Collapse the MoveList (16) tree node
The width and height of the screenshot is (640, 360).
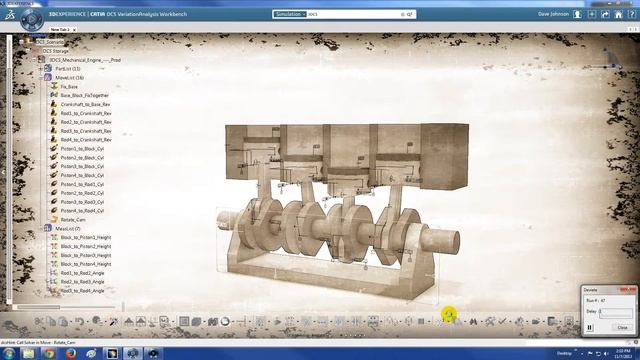[x=41, y=78]
